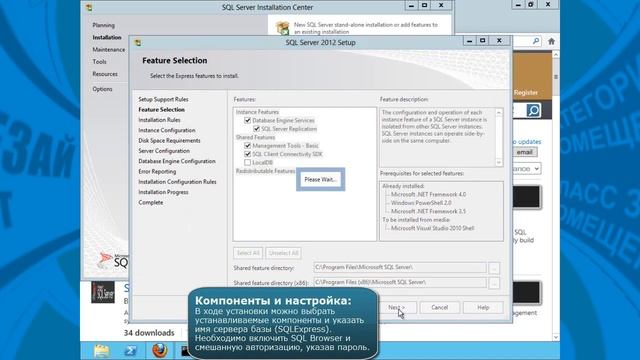Viewport: 640px width, 360px height.
Task: Select Installation Configuration Rules step
Action: point(177,182)
